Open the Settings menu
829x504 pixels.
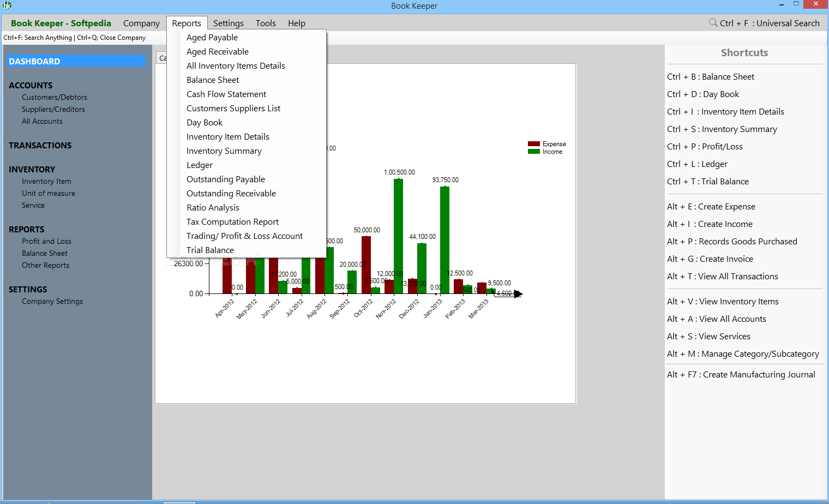[229, 23]
